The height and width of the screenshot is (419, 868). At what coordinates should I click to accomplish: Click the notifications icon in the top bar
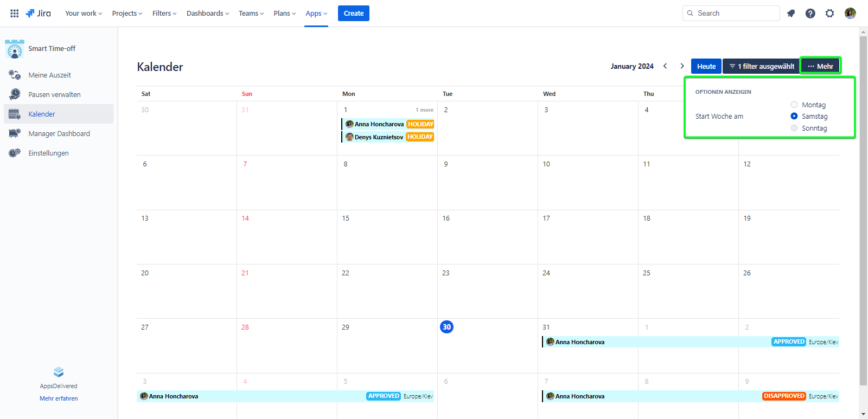pos(791,14)
